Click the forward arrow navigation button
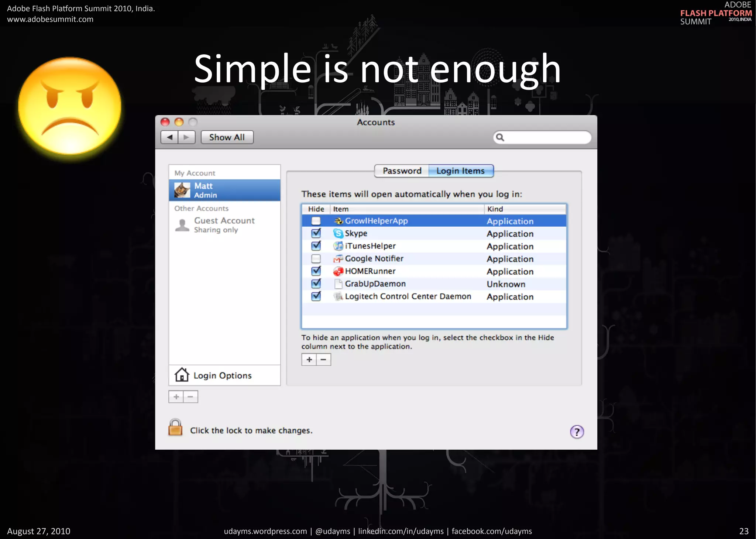 point(186,137)
